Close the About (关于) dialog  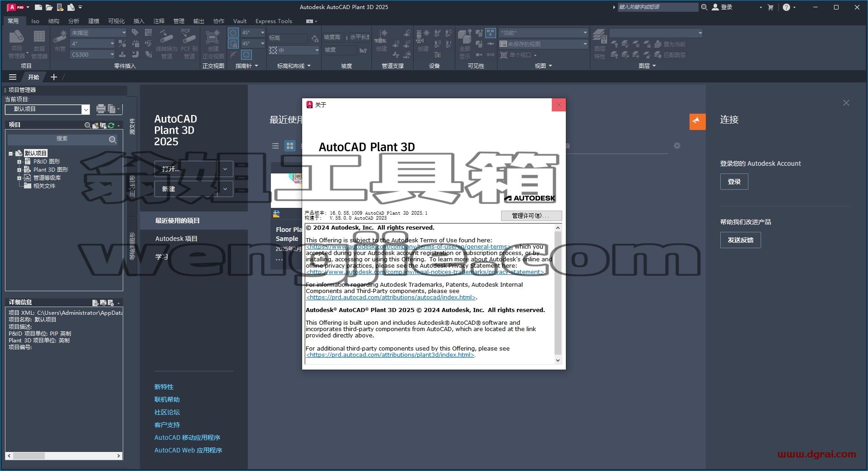559,105
